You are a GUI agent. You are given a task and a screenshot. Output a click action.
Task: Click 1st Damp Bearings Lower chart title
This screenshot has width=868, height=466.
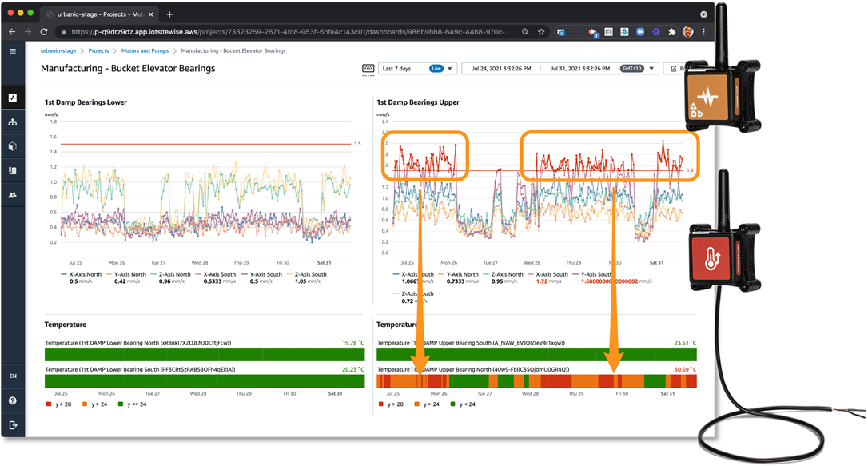pos(86,102)
